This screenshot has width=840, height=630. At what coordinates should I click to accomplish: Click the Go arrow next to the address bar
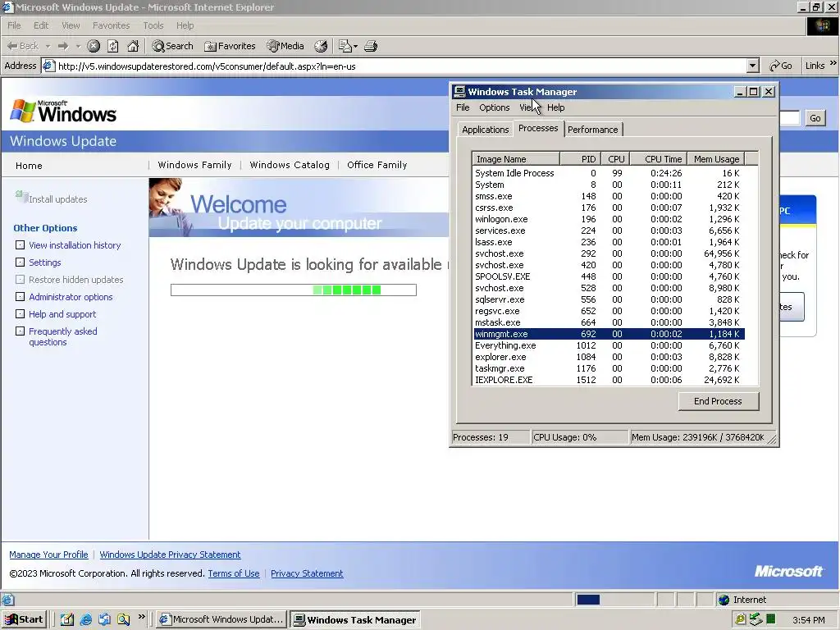tap(781, 66)
